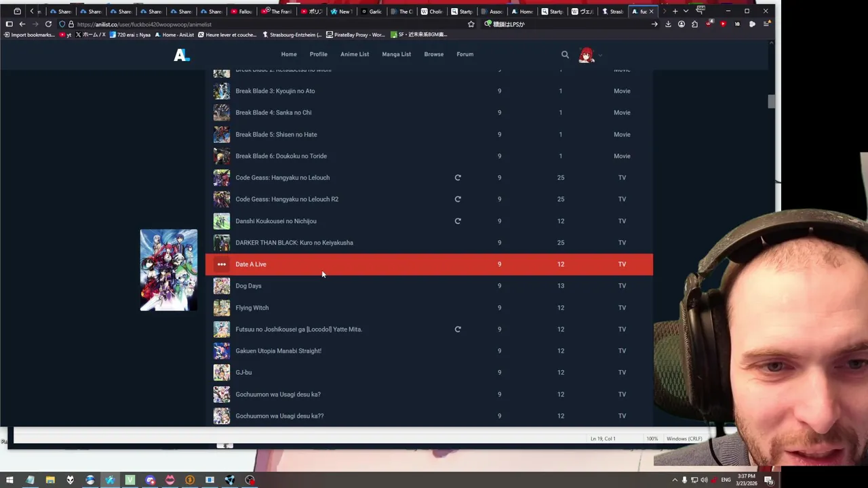Image resolution: width=868 pixels, height=488 pixels.
Task: Expand the list-all-tabs chevron
Action: point(686,12)
